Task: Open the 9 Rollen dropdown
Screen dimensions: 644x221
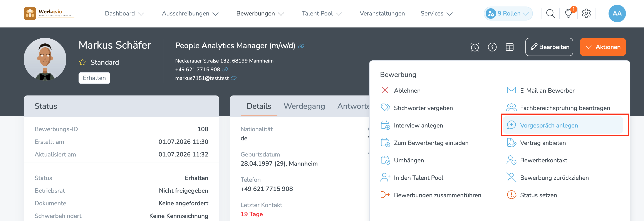Action: point(508,14)
